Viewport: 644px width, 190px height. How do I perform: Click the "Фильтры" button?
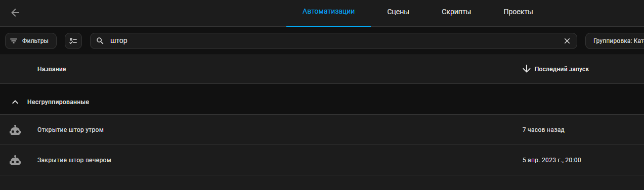click(x=31, y=41)
